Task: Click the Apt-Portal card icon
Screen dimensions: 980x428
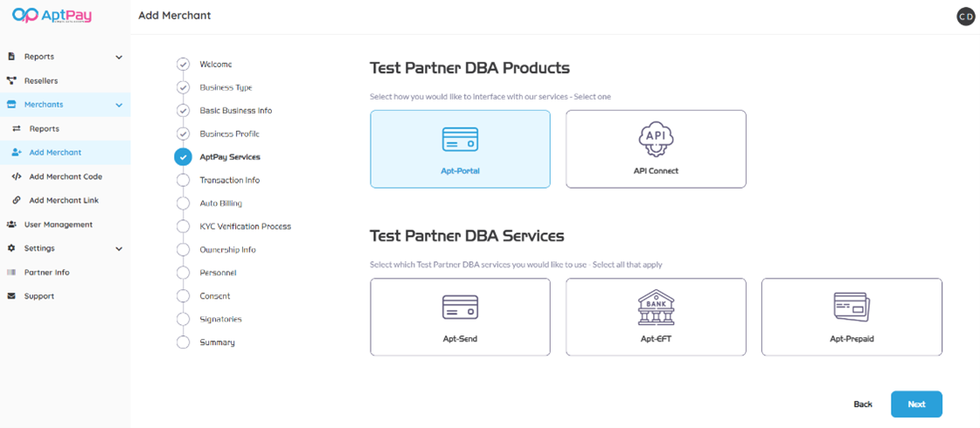Action: [460, 140]
